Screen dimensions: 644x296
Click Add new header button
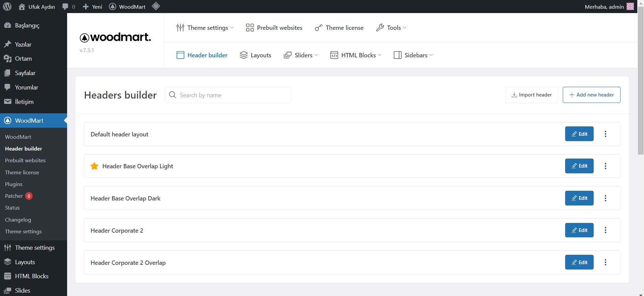(591, 95)
